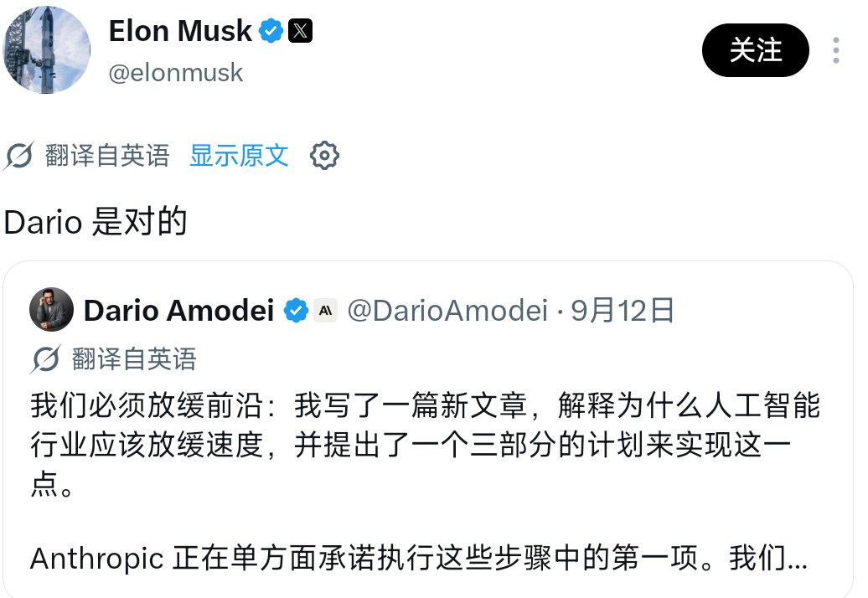868x598 pixels.
Task: Open the @DarioAmodei handle
Action: tap(447, 311)
